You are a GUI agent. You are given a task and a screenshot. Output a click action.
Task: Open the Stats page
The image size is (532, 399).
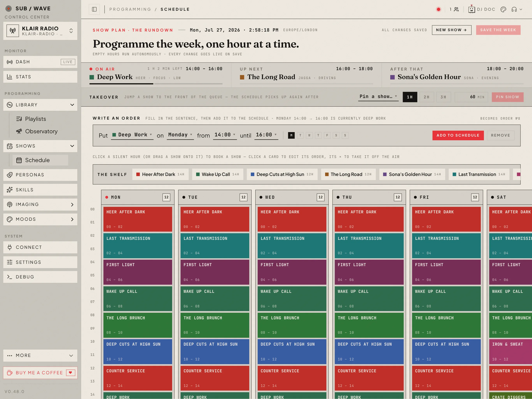[40, 77]
